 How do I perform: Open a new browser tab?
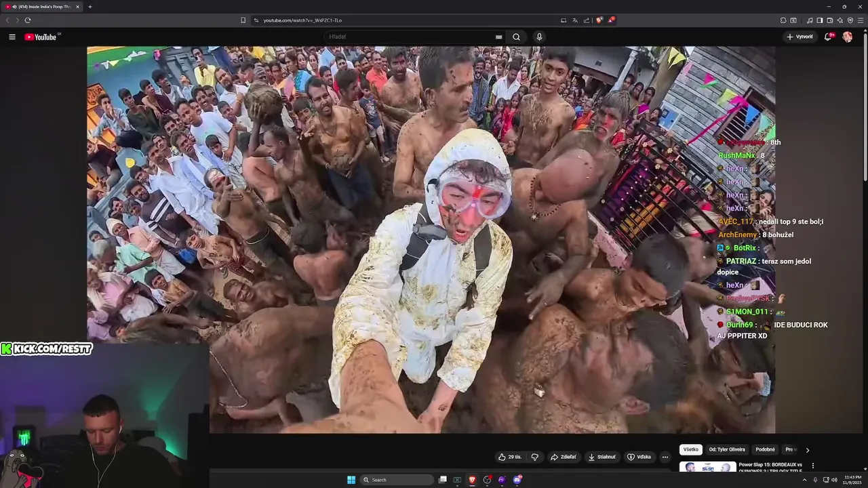point(90,7)
